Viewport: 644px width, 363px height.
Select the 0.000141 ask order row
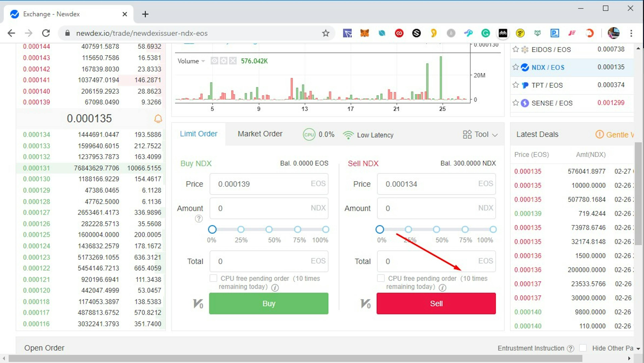pos(91,80)
